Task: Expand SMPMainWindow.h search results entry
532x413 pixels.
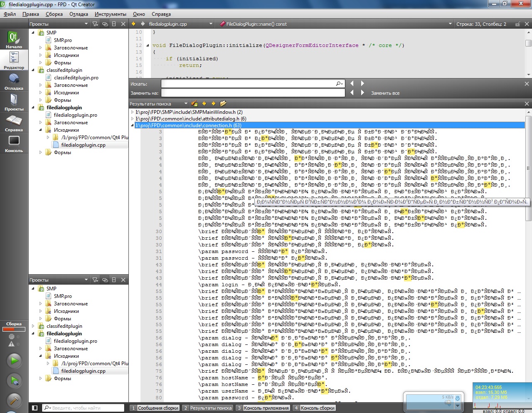Action: pyautogui.click(x=133, y=112)
